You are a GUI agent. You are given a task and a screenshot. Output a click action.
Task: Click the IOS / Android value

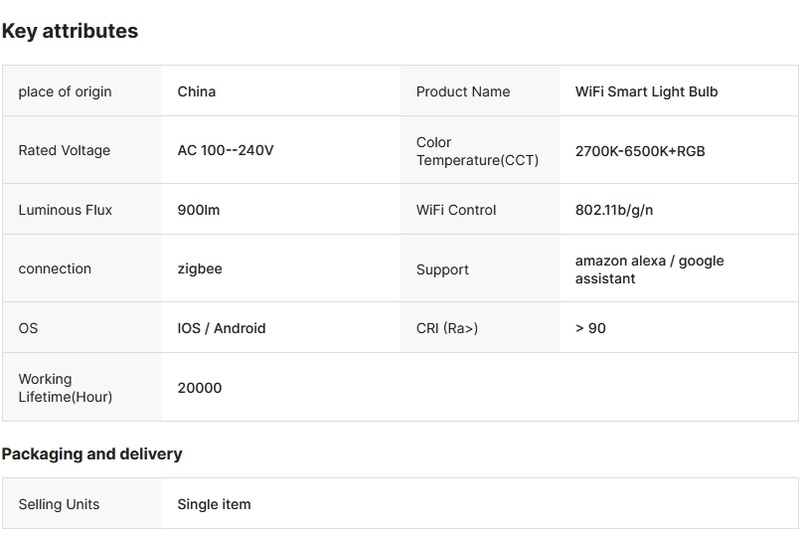tap(221, 328)
